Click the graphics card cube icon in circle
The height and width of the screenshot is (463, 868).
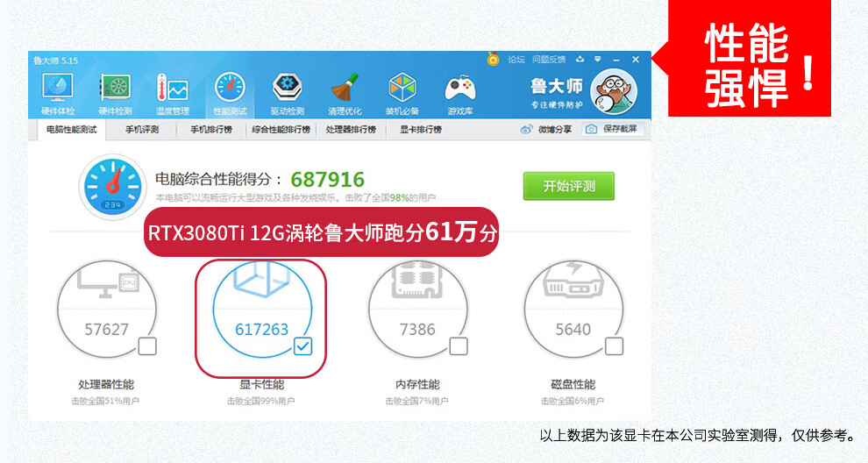tap(262, 279)
